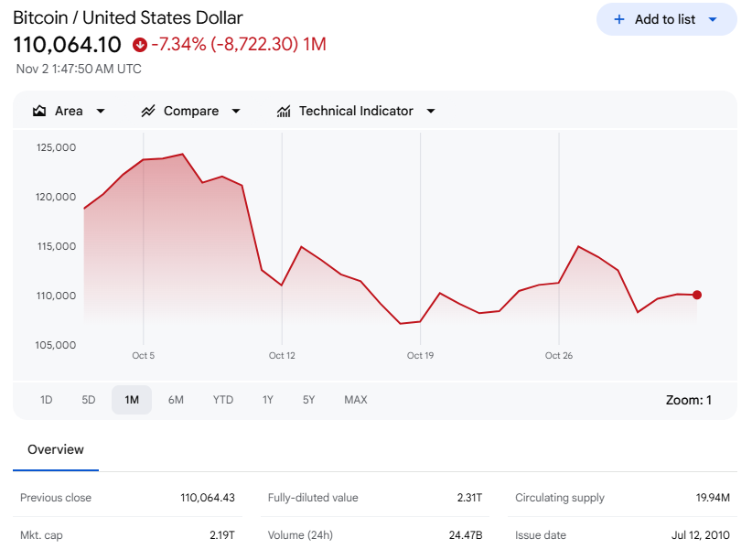Expand the Compare dropdown arrow
The height and width of the screenshot is (560, 752).
pos(236,111)
